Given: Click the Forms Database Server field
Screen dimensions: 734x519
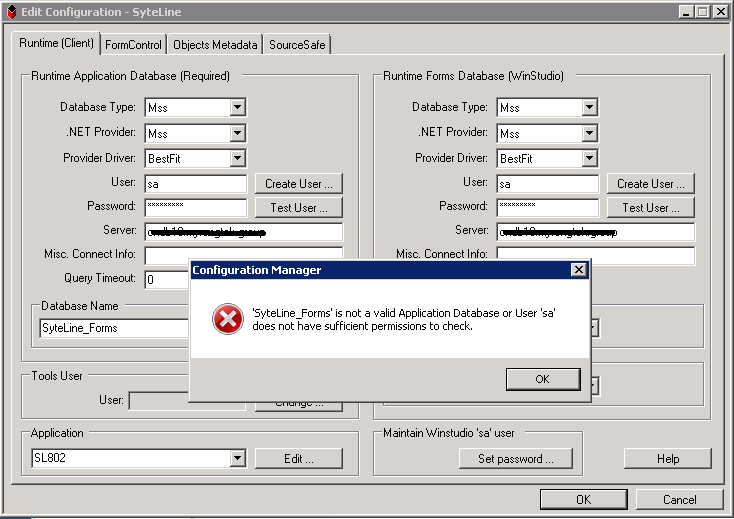Looking at the screenshot, I should [596, 232].
